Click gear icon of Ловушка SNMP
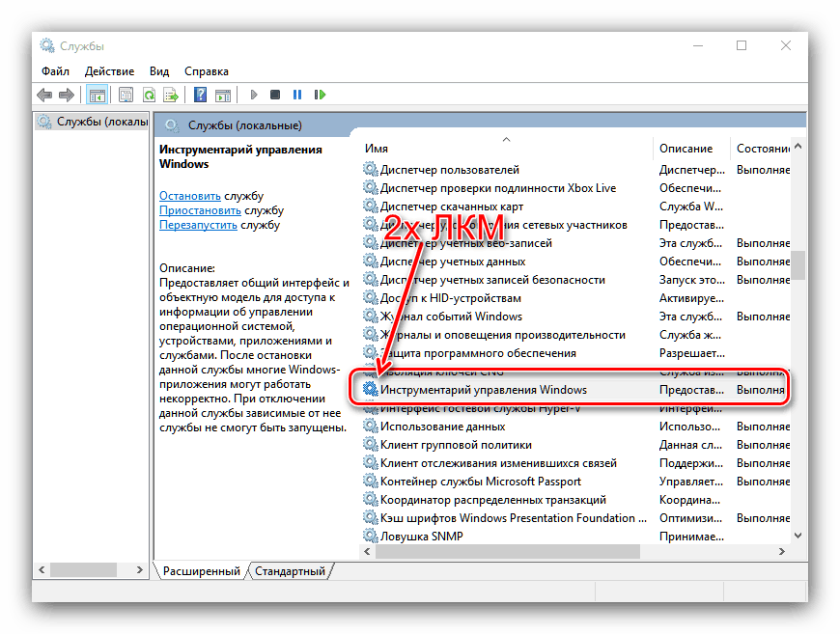The width and height of the screenshot is (840, 634). coord(370,536)
